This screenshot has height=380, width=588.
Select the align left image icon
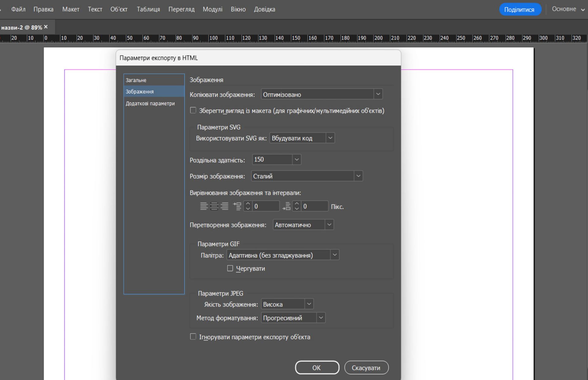204,206
